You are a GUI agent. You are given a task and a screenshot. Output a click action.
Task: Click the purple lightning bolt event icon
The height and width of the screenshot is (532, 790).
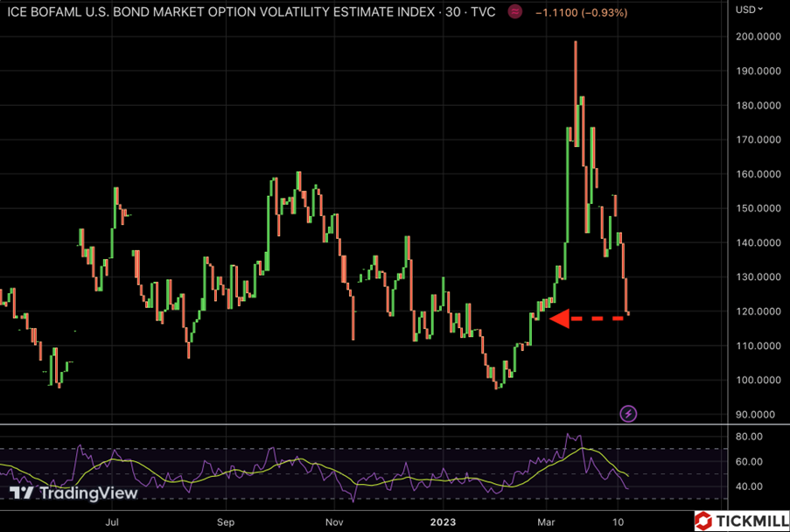coord(628,414)
